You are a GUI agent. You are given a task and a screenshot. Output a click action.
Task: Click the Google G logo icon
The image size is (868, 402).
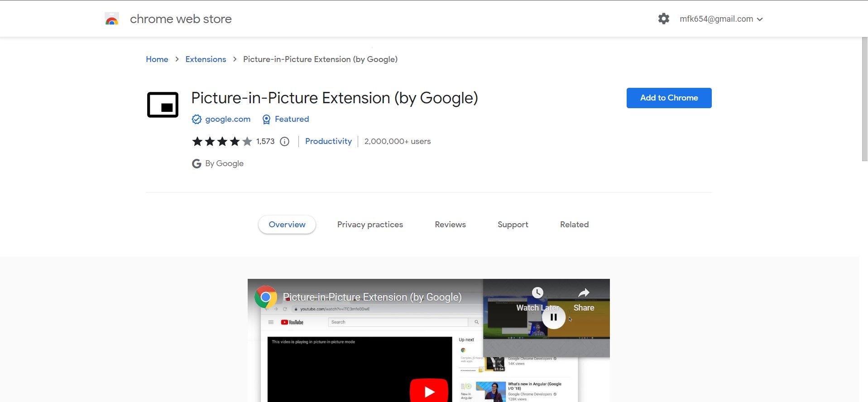point(197,163)
